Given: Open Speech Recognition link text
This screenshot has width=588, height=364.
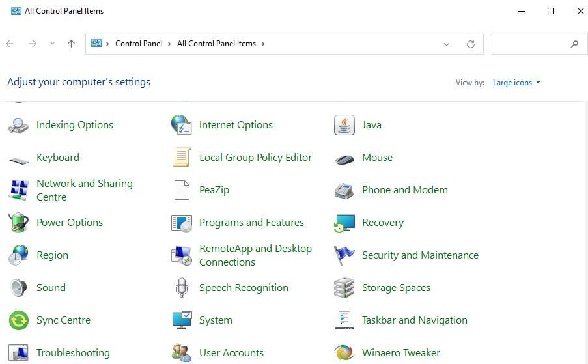Looking at the screenshot, I should pyautogui.click(x=244, y=288).
